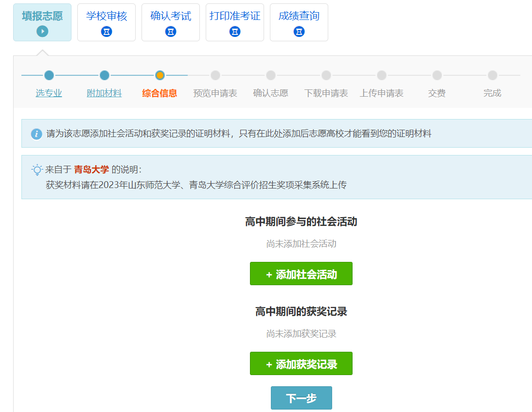Screen dimensions: 532x412
Task: Click the orange 综合信息 step circle
Action: (x=160, y=75)
